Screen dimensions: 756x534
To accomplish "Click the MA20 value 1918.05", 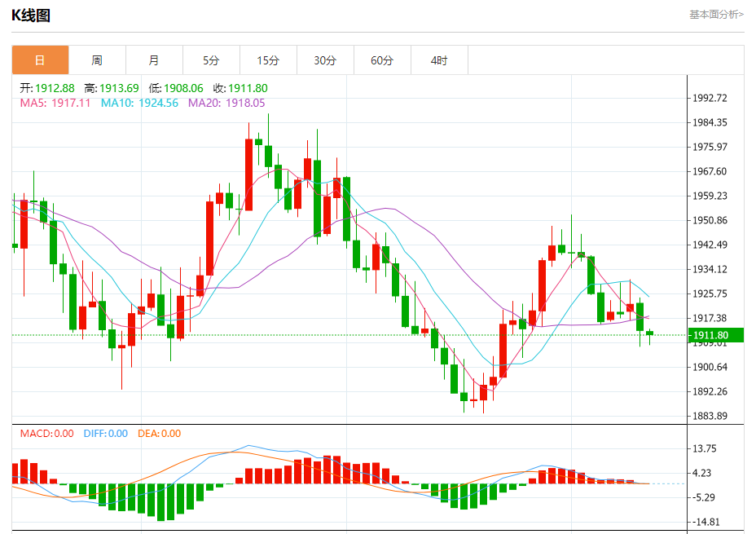I will point(245,103).
